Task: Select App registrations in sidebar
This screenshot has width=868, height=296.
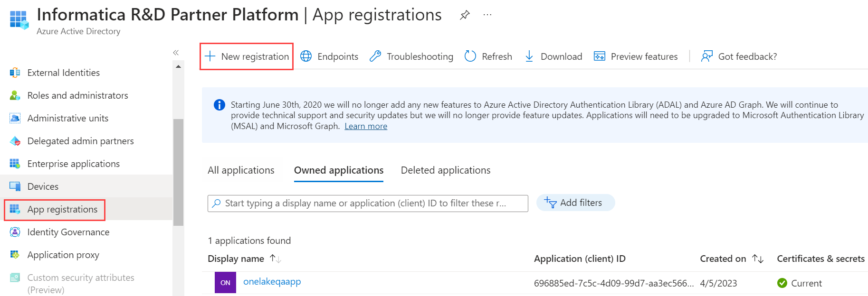Action: click(62, 209)
